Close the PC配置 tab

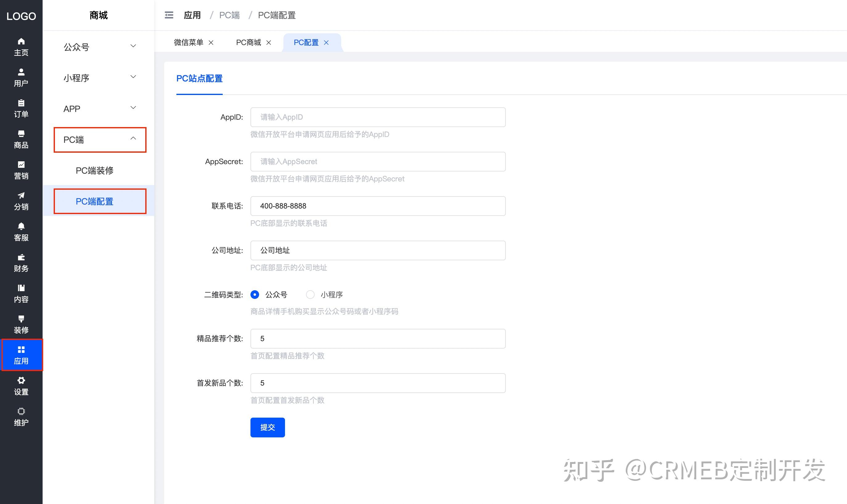tap(326, 42)
